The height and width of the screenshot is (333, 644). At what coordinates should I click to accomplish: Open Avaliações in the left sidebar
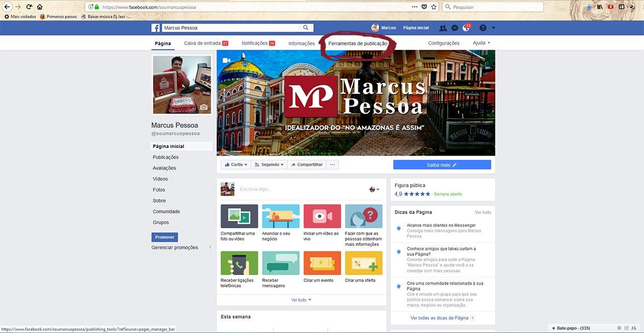(x=164, y=168)
